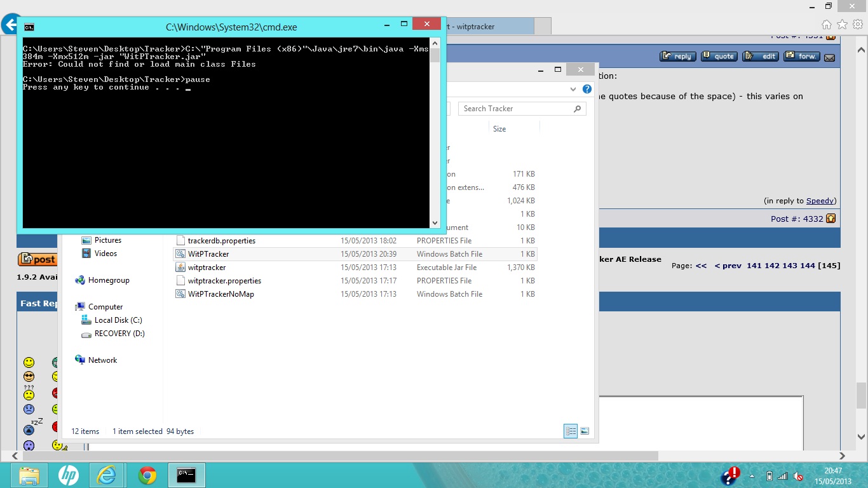Click the << first page link
This screenshot has width=868, height=488.
coord(701,266)
